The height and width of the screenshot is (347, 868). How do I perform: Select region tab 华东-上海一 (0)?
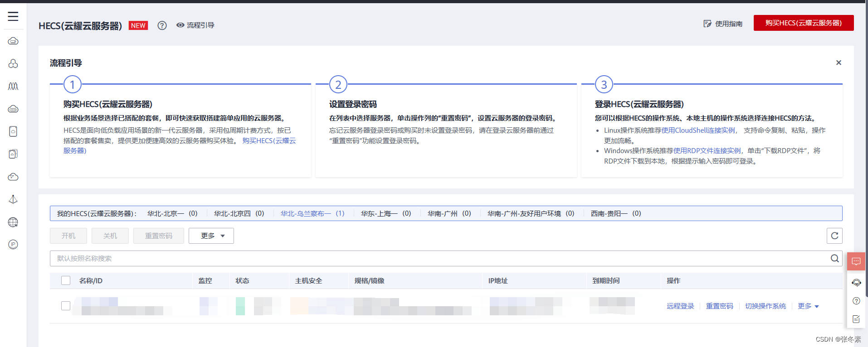click(386, 213)
